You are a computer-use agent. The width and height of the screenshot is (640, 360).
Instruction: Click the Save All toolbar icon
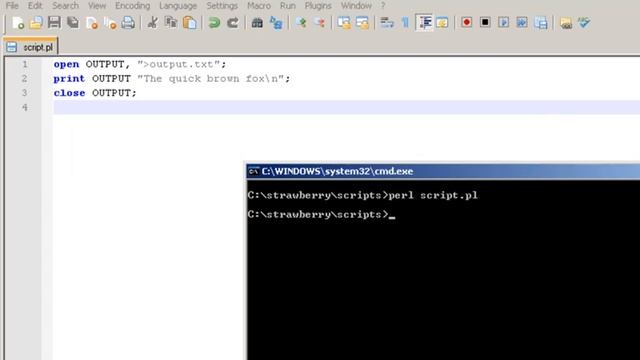[x=73, y=22]
